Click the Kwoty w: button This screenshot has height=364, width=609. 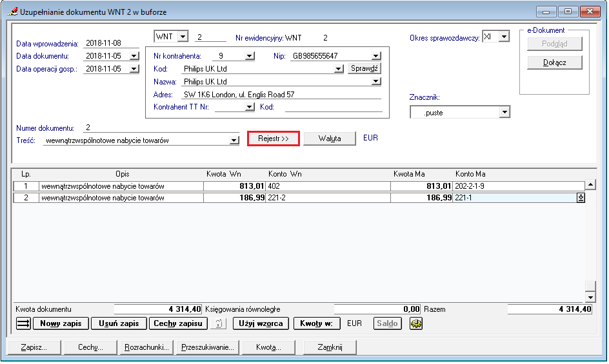(317, 323)
